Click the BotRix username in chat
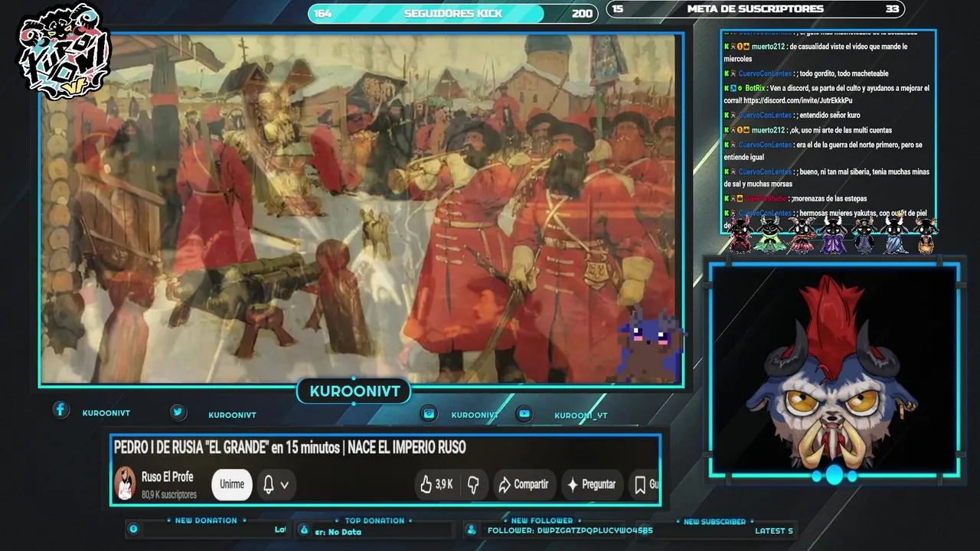Viewport: 980px width, 551px height. [x=755, y=88]
